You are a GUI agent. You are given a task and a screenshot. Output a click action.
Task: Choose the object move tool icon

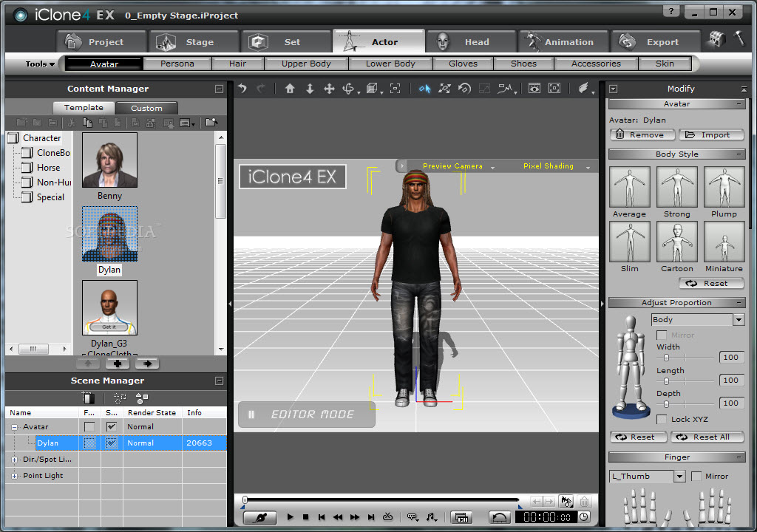tap(444, 89)
